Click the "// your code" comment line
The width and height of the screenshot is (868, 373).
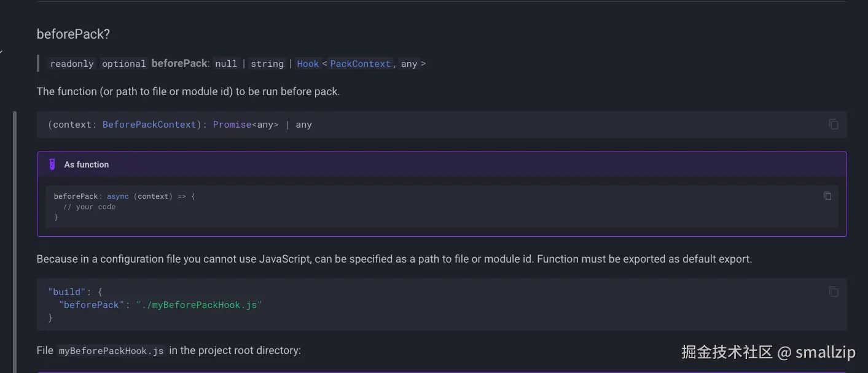89,207
